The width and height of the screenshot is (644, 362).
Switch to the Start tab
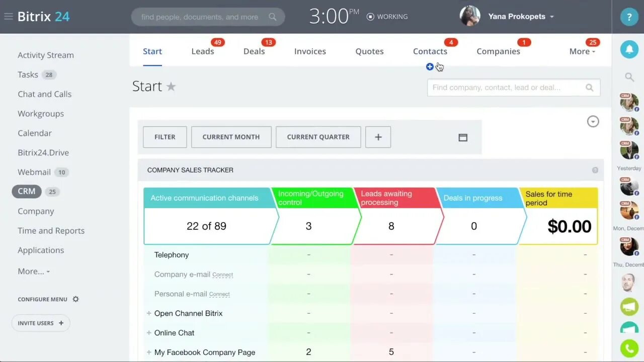click(x=152, y=51)
